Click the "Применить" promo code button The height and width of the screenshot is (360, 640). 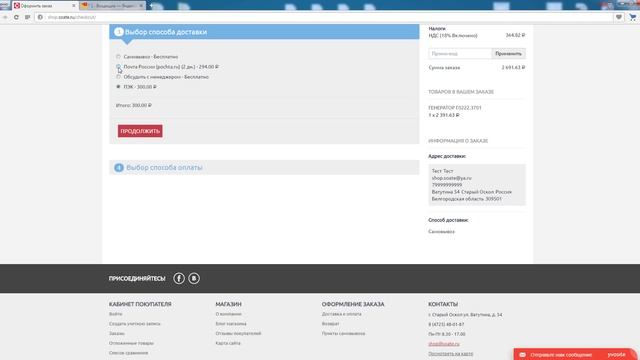tap(508, 53)
